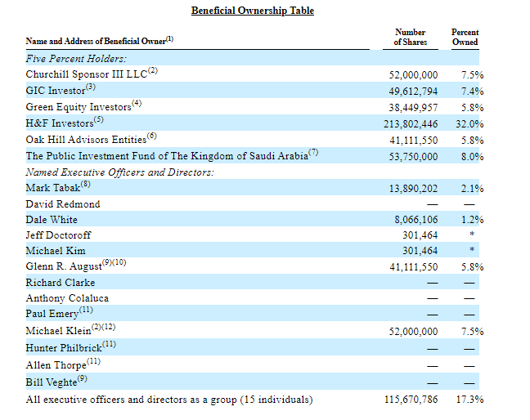Select 41,111,550 in Oak Hill Advisors row

click(413, 140)
